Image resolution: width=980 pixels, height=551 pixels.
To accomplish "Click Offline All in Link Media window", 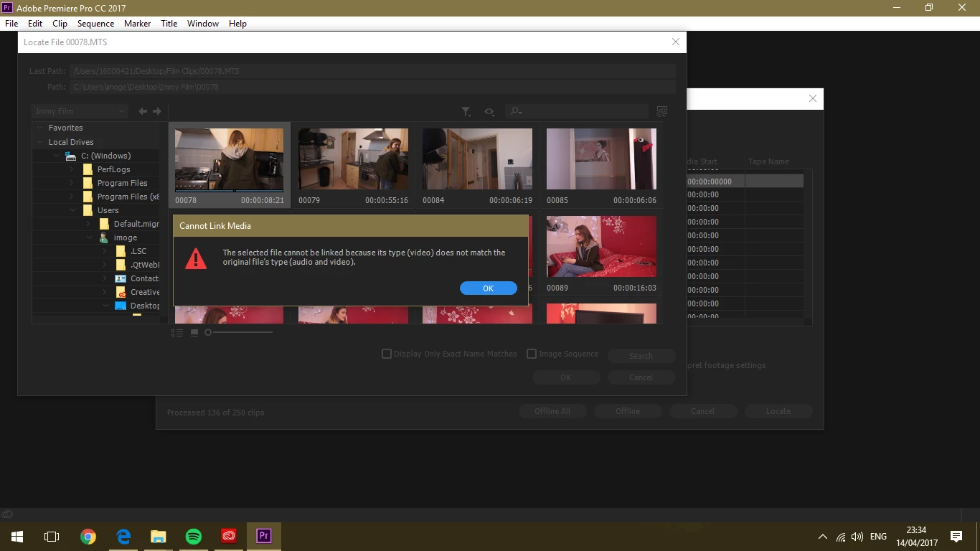I will [x=552, y=411].
